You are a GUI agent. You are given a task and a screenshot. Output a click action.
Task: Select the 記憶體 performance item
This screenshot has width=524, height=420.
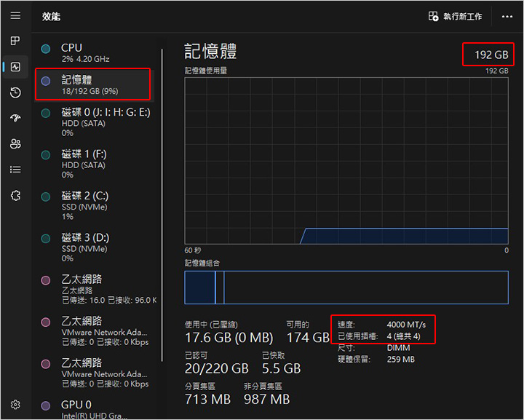(x=94, y=84)
